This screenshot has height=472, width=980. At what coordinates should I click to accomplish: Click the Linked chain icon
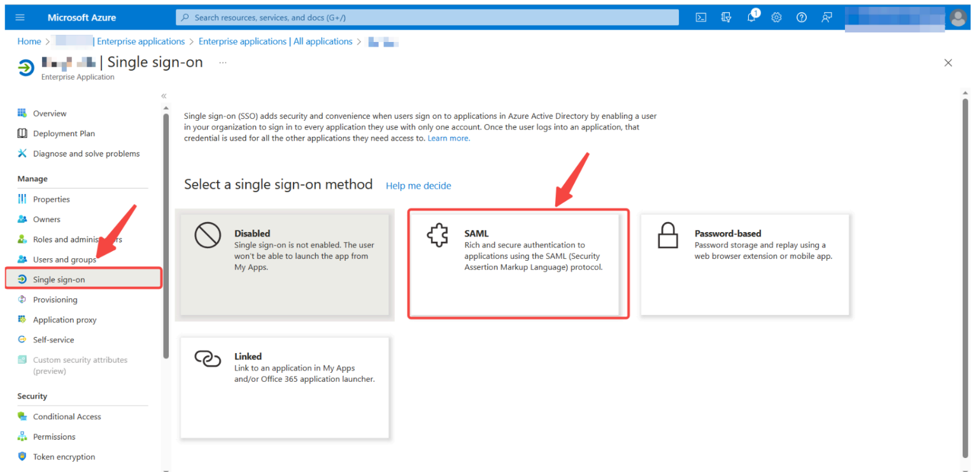(x=208, y=359)
